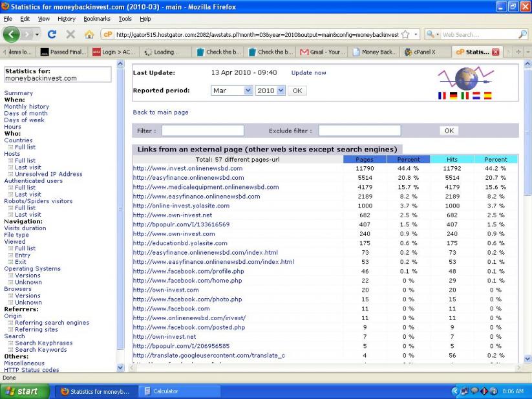Open the month dropdown showing Mar
532x399 pixels.
pyautogui.click(x=232, y=91)
